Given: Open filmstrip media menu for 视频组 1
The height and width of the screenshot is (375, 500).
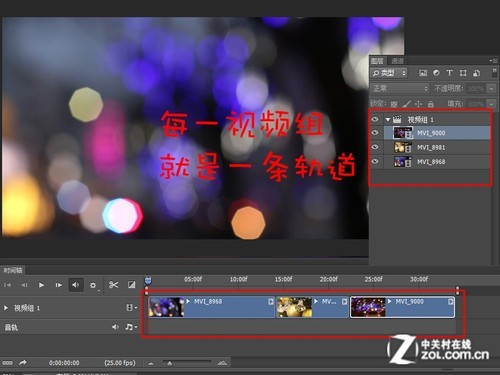Looking at the screenshot, I should tap(131, 308).
